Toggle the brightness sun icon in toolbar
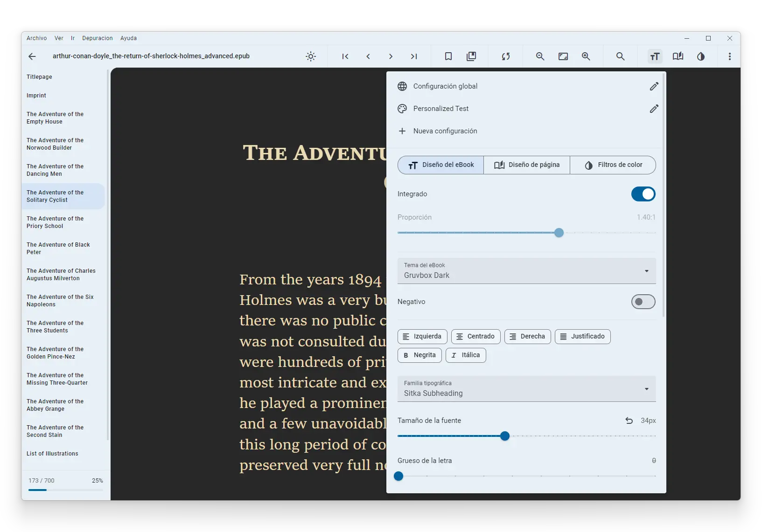 [311, 56]
